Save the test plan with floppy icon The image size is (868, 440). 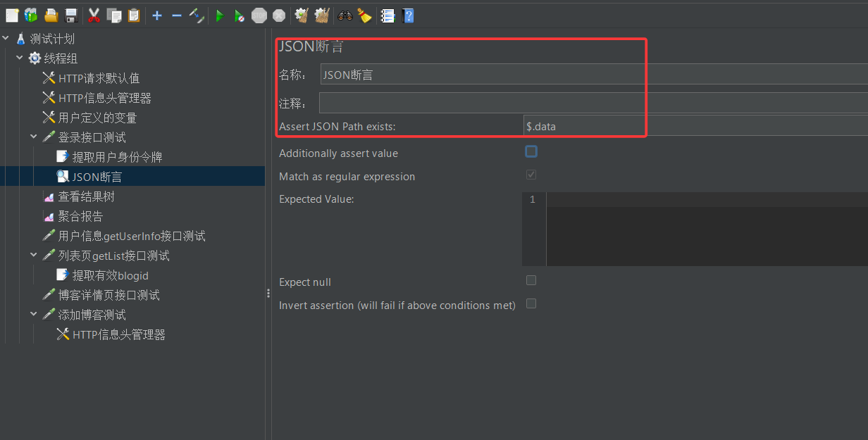coord(70,15)
